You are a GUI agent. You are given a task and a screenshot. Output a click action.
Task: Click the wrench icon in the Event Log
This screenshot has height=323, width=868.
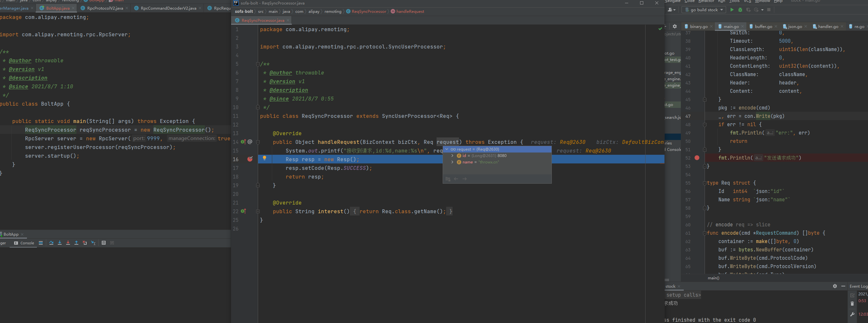tap(852, 314)
